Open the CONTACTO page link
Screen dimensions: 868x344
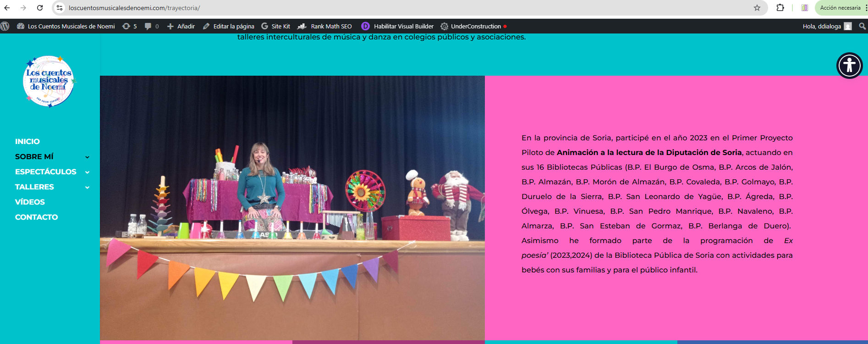pos(36,217)
